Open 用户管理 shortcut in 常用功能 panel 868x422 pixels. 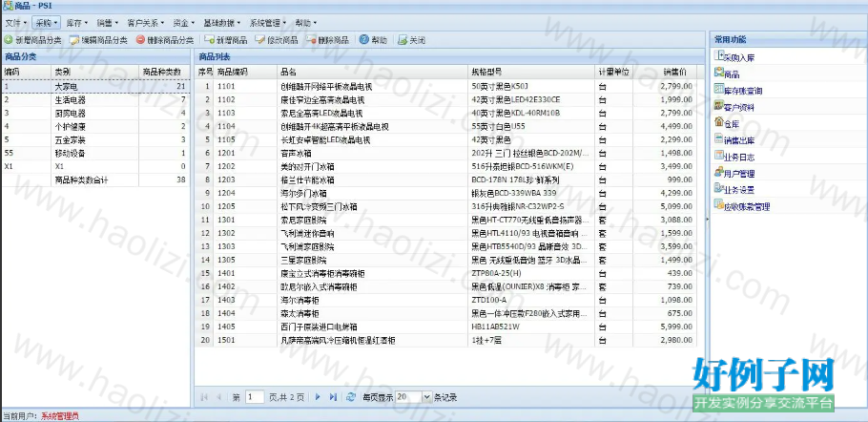pyautogui.click(x=734, y=173)
